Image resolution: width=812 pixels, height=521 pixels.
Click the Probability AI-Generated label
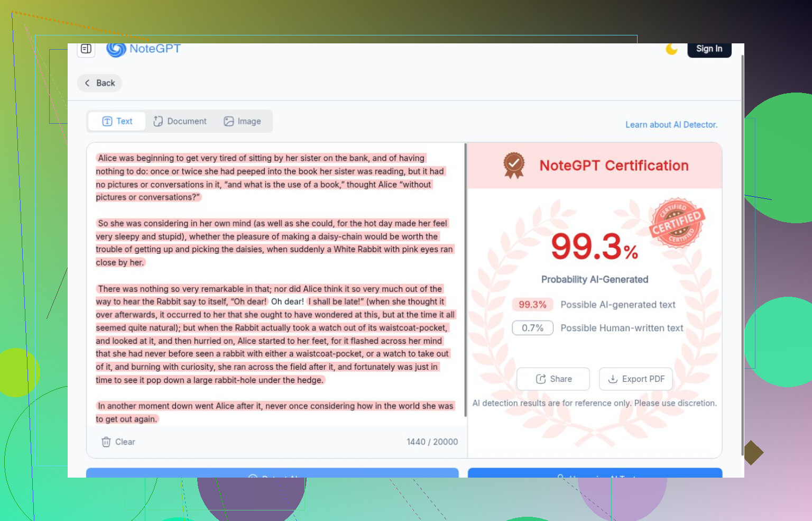[x=595, y=279]
